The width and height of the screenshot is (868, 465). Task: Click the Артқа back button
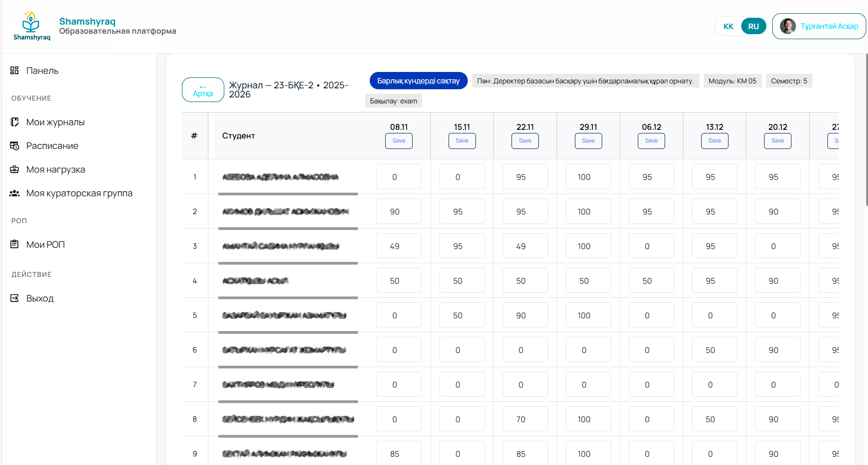tap(202, 90)
